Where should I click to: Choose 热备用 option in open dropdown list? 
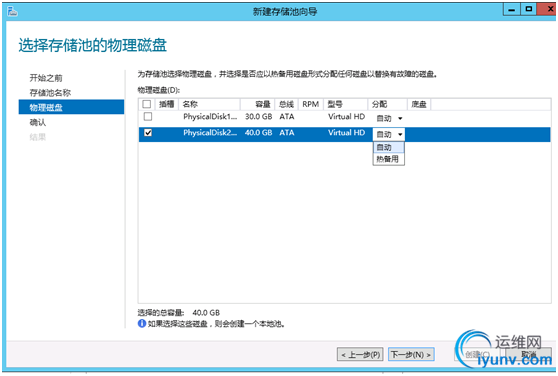389,159
